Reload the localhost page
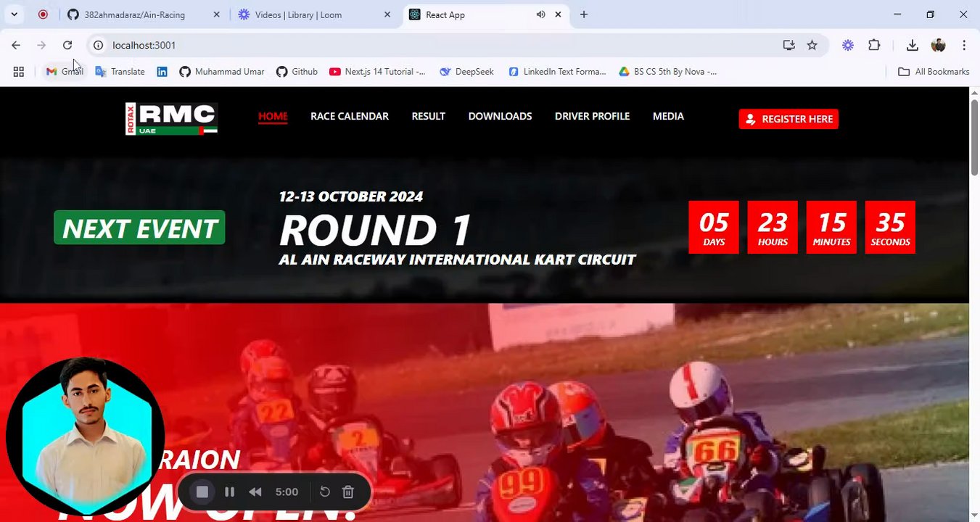Screen dimensions: 980x522 67,45
